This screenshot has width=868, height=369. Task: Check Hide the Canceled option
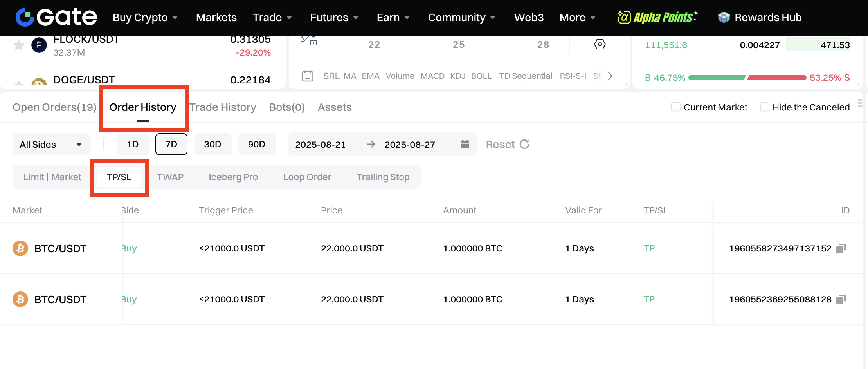pyautogui.click(x=764, y=107)
